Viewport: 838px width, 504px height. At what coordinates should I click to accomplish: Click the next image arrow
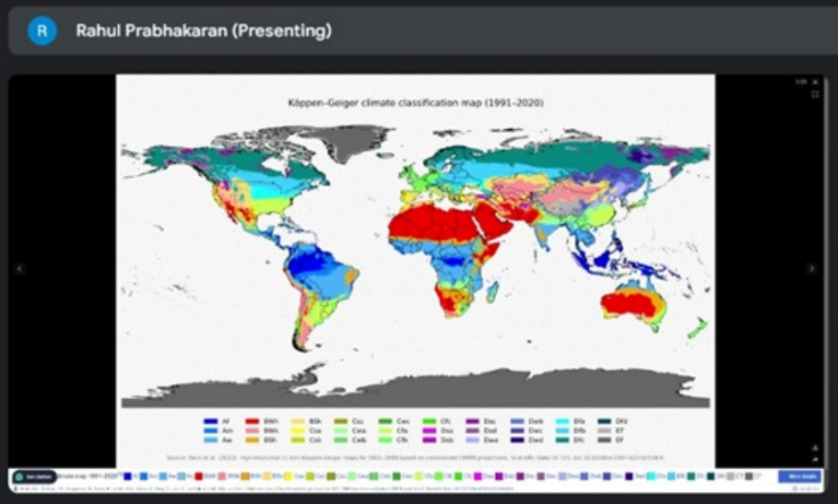pyautogui.click(x=811, y=269)
